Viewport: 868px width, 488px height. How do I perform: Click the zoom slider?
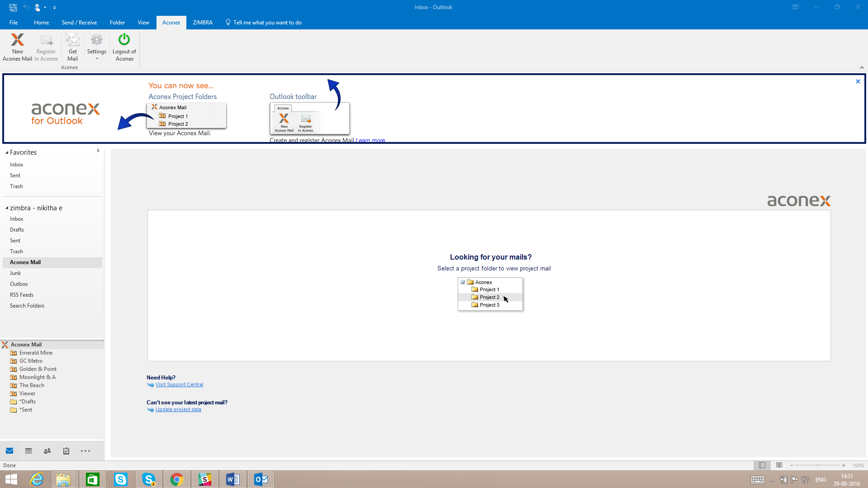817,465
